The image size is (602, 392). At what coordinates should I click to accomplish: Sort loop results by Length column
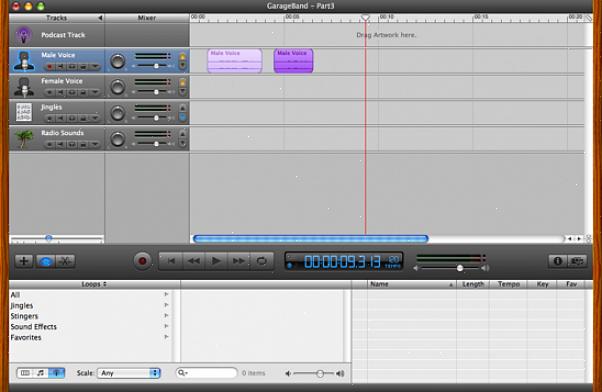click(x=473, y=284)
